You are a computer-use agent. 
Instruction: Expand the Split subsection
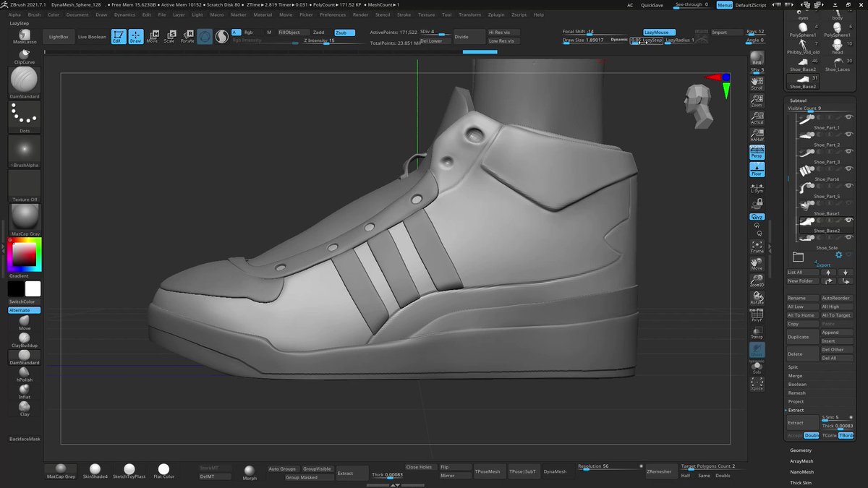point(793,367)
